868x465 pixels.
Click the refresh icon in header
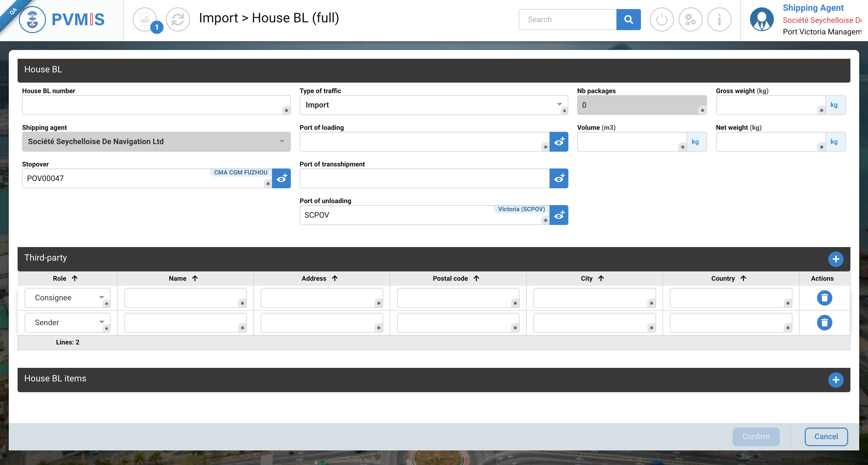click(178, 20)
